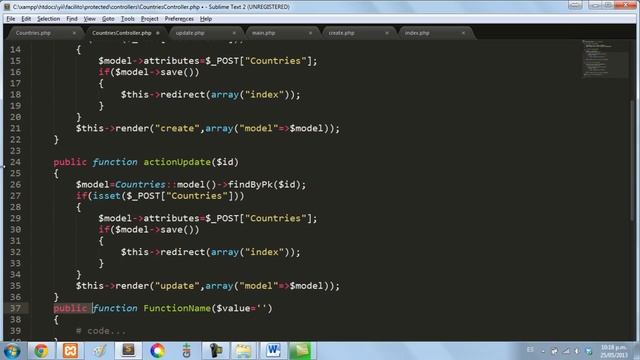Click the Countries class name on line 26
The image size is (640, 360).
click(140, 184)
